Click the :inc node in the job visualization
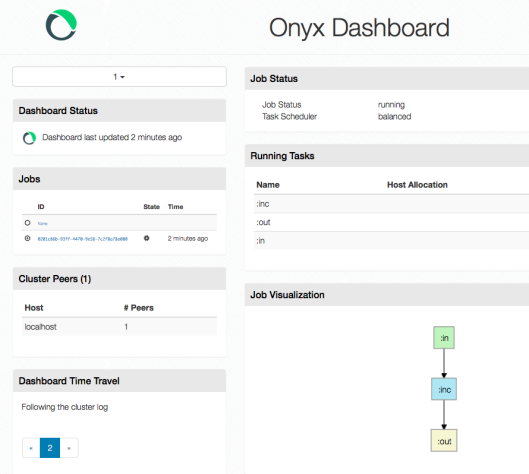 tap(444, 389)
